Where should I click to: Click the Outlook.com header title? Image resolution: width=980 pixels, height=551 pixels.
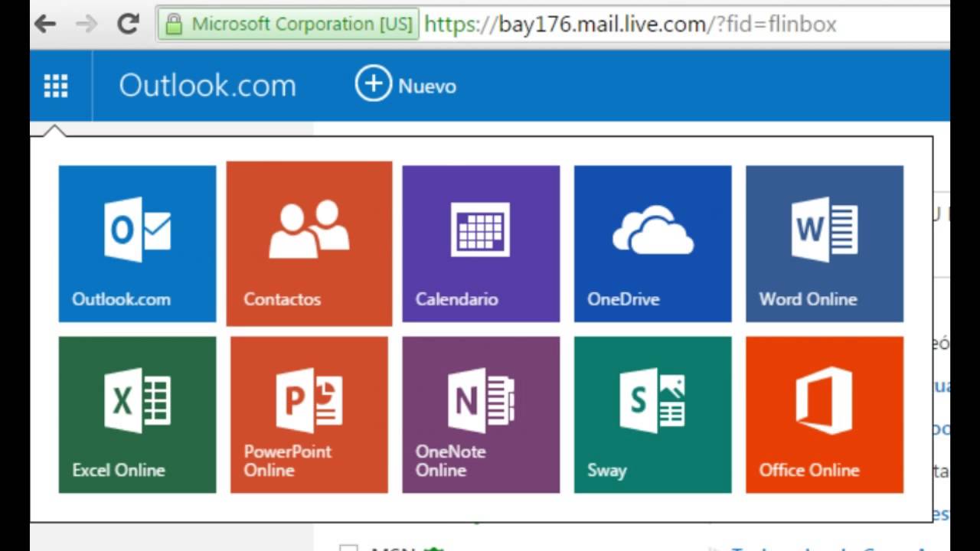tap(207, 86)
